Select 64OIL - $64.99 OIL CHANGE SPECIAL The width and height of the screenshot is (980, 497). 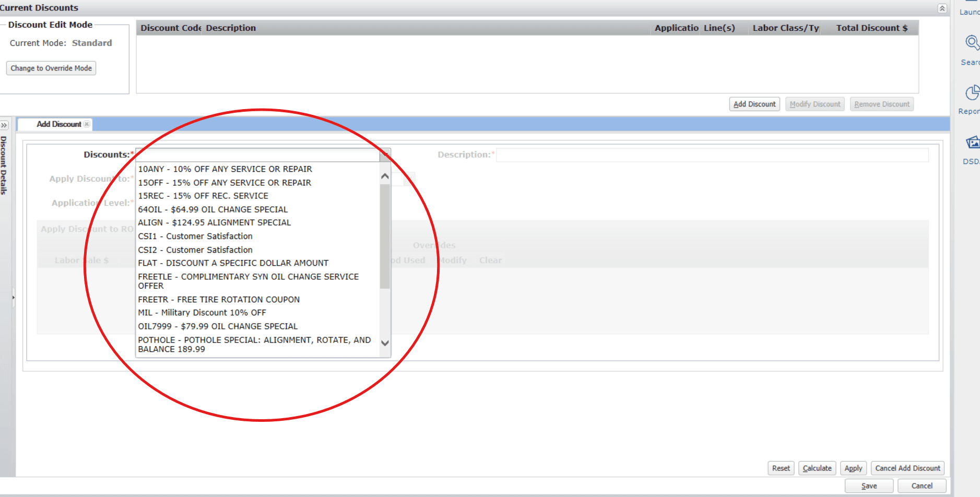point(213,209)
